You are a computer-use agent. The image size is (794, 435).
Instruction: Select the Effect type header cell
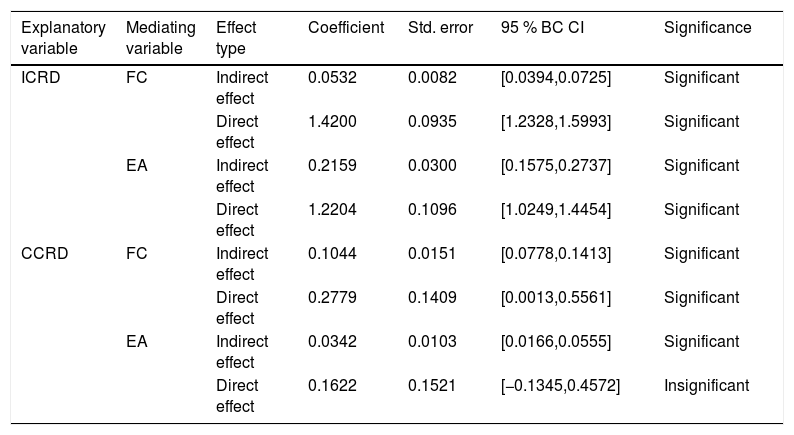pos(236,38)
